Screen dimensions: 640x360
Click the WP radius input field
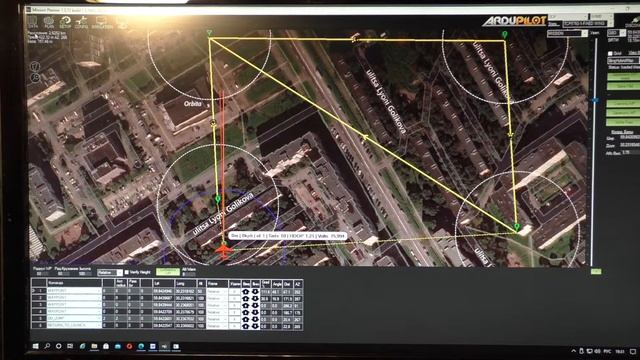[x=42, y=273]
